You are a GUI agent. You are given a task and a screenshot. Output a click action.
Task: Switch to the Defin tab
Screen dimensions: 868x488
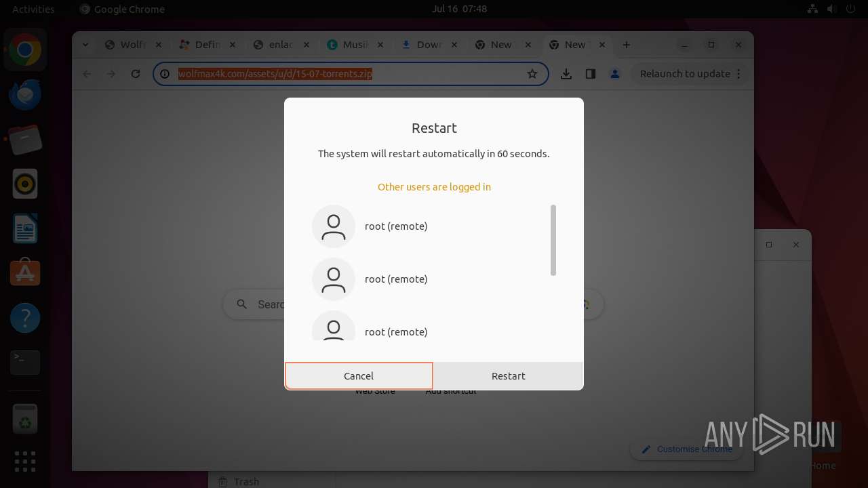207,45
